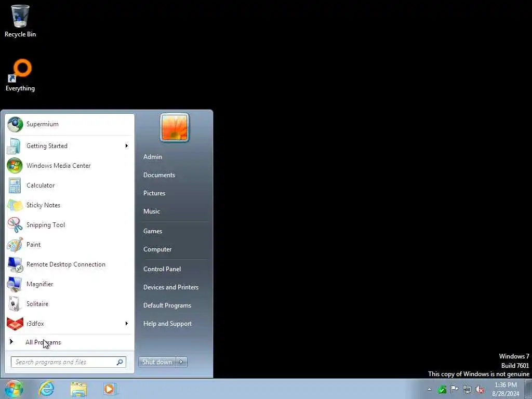Open Music library link
This screenshot has width=532, height=399.
click(152, 211)
